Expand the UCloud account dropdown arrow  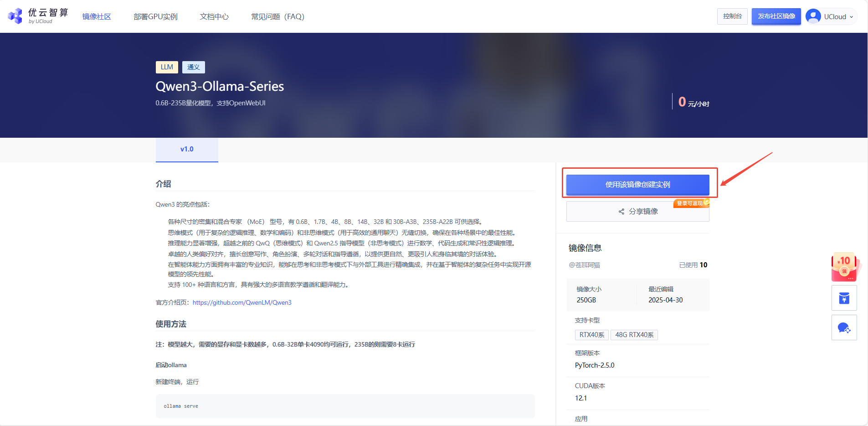point(851,17)
